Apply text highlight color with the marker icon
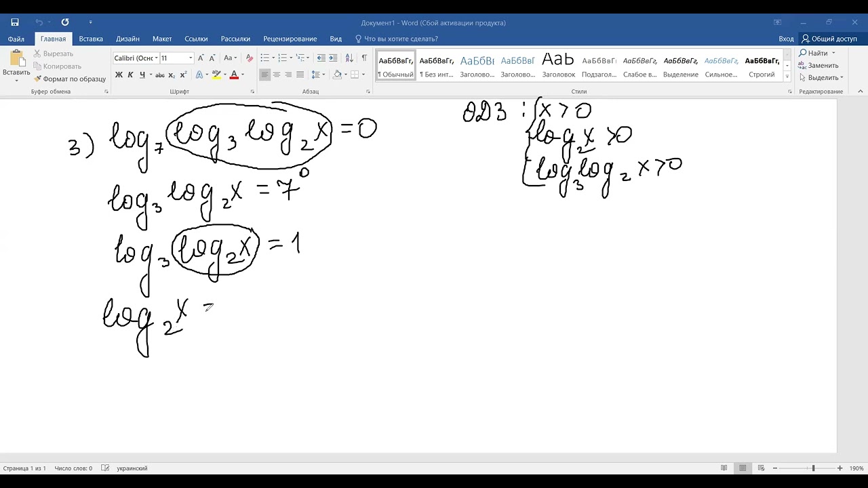Viewport: 868px width, 488px height. pos(216,75)
